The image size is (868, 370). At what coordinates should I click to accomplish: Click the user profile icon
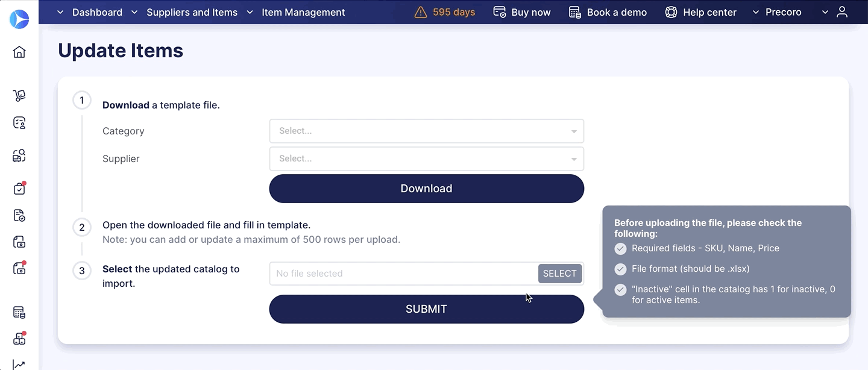coord(842,12)
